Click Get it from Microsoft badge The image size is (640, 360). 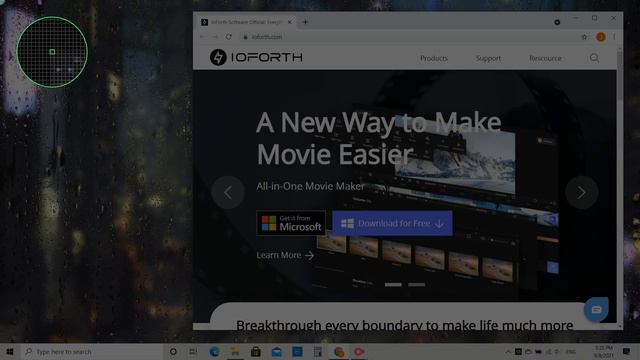291,223
